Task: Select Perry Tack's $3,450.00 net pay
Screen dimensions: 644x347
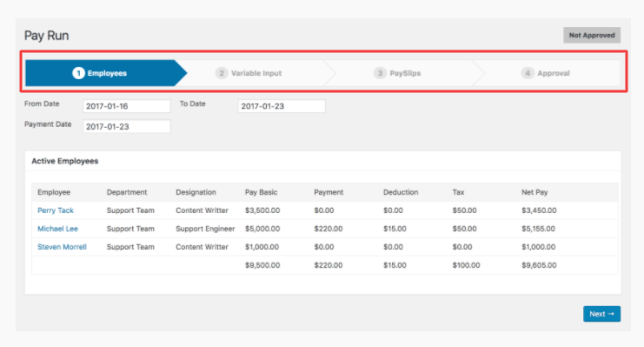Action: [x=539, y=210]
